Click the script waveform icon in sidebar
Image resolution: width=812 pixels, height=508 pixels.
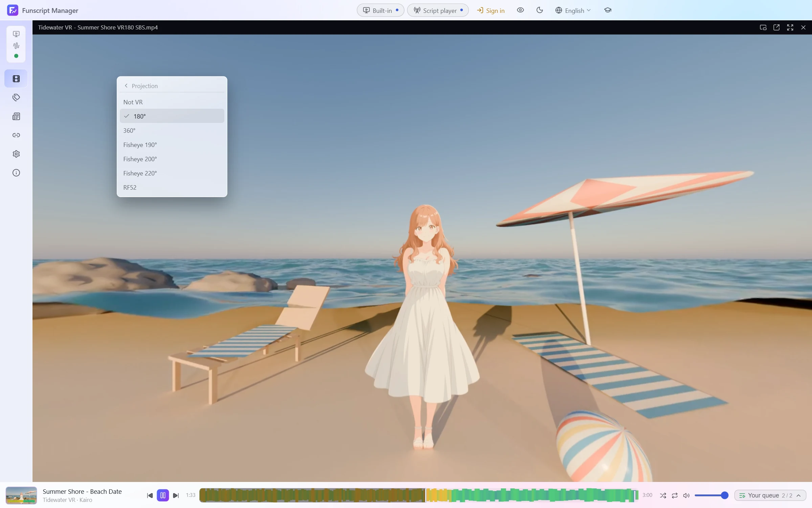pyautogui.click(x=16, y=45)
